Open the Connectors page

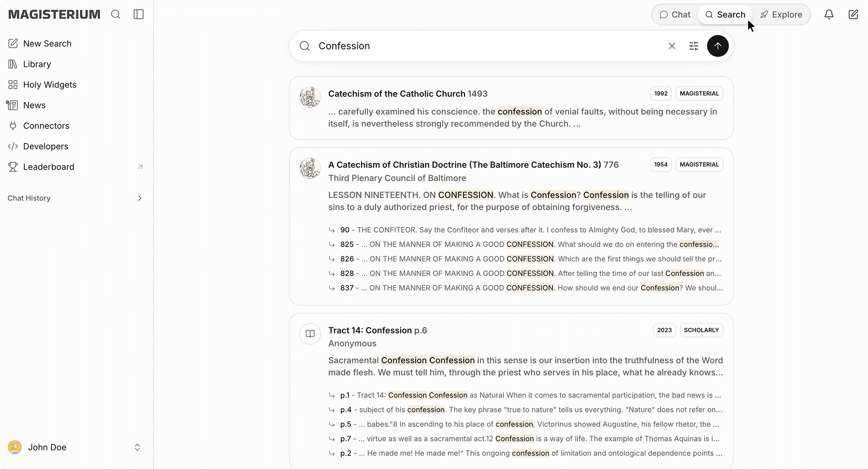[39, 126]
